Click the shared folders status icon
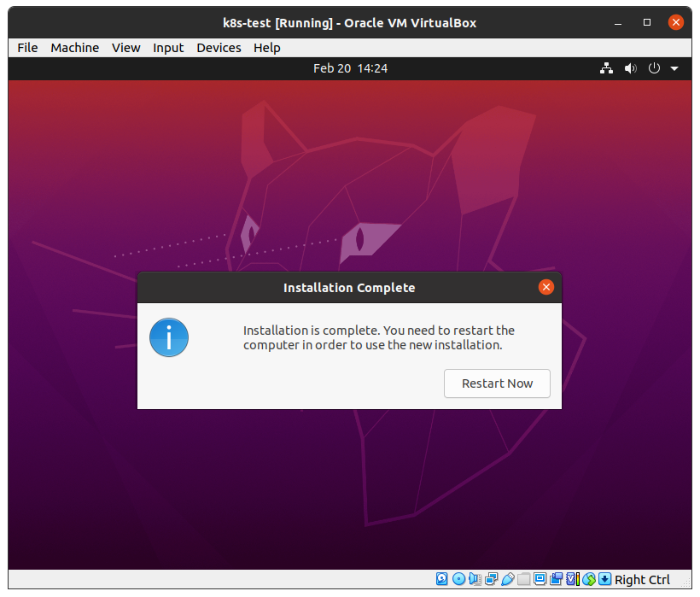 [x=523, y=579]
